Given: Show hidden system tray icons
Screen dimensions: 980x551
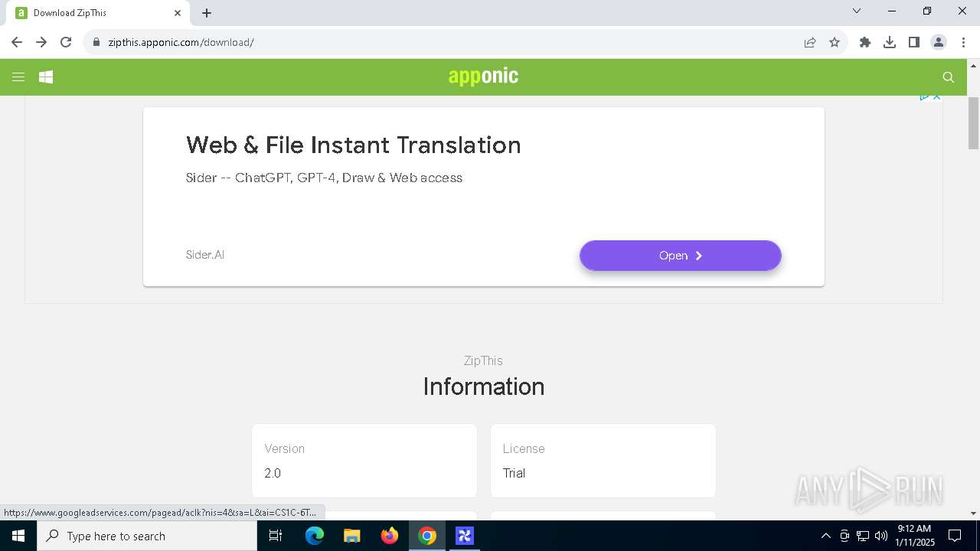Looking at the screenshot, I should pyautogui.click(x=825, y=536).
